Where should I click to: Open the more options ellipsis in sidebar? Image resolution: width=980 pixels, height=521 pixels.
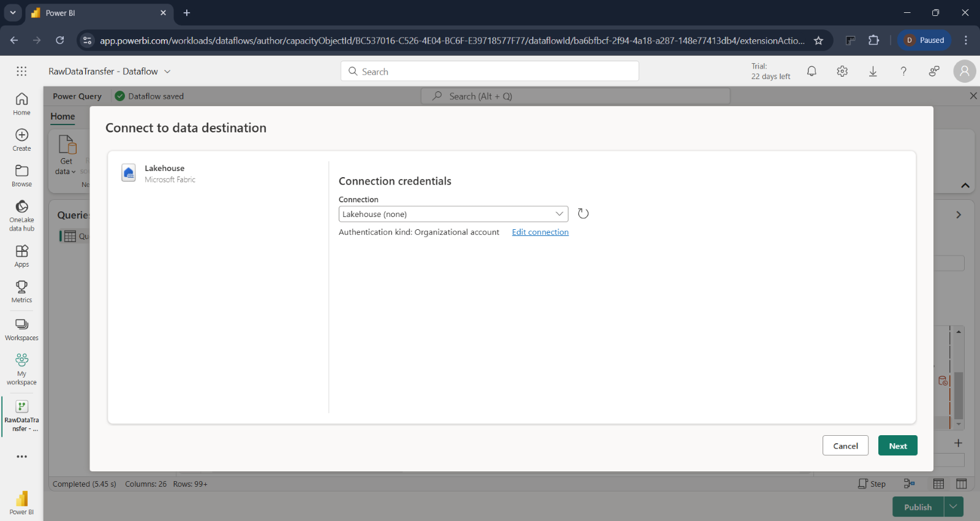21,457
